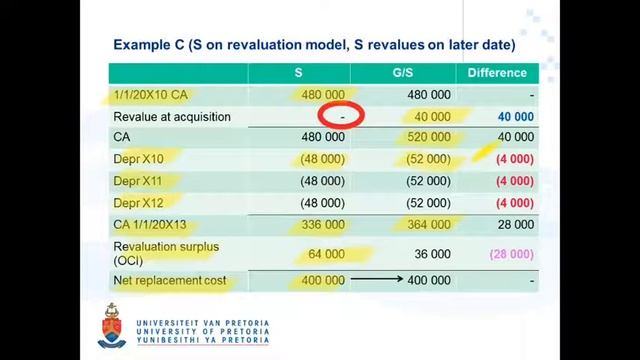
Task: Click Difference (4 000) in the Depr X11 row
Action: point(515,181)
